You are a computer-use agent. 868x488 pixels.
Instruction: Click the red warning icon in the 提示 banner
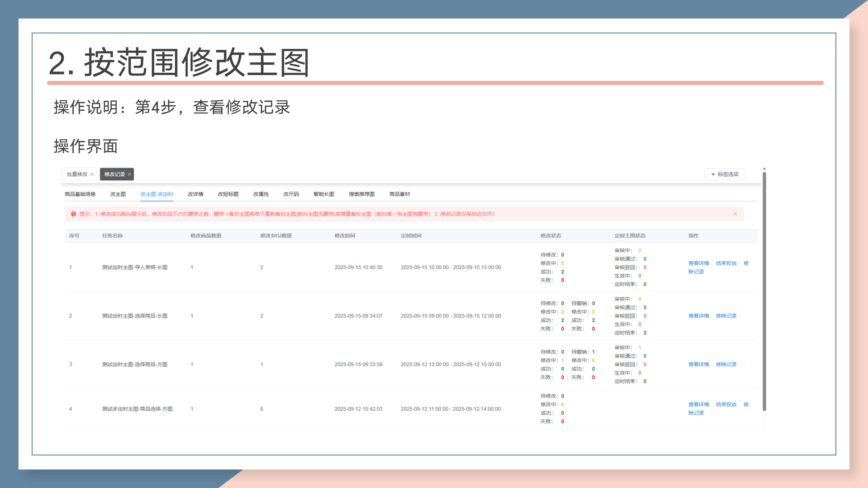coord(73,214)
